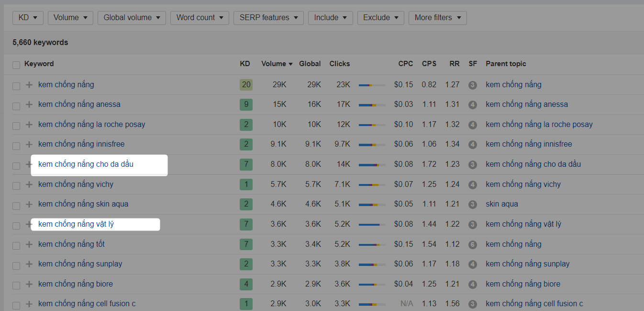Sort by the Volume column header
Viewport: 644px width, 311px height.
[277, 64]
